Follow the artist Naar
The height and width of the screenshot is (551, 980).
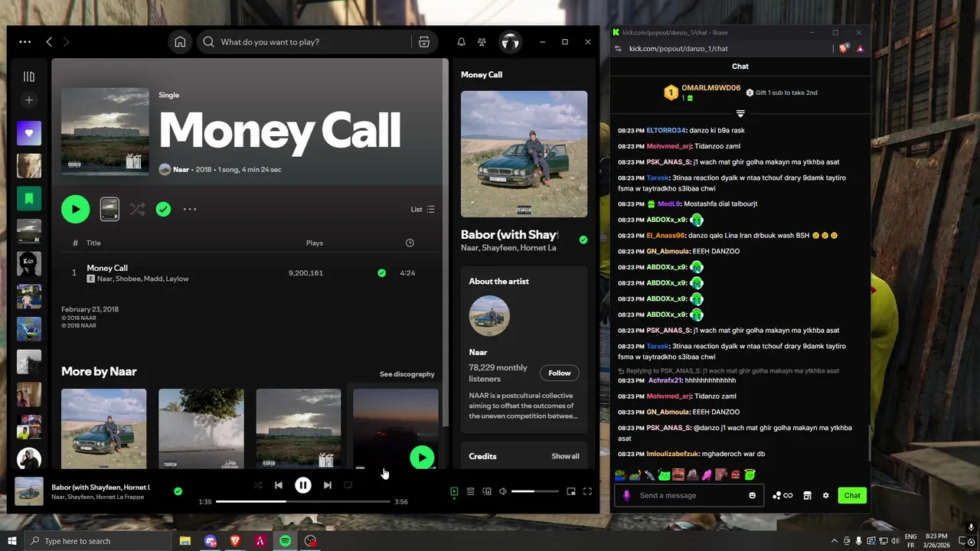[560, 373]
